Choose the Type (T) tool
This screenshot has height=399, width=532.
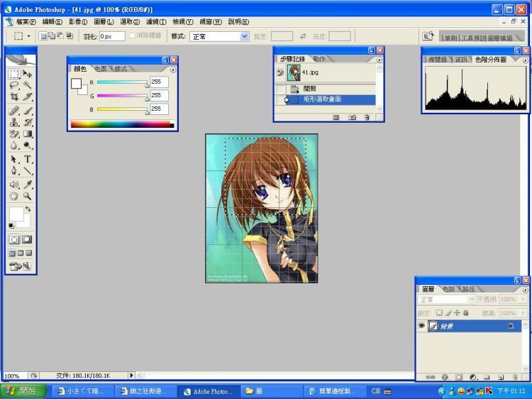tap(28, 159)
